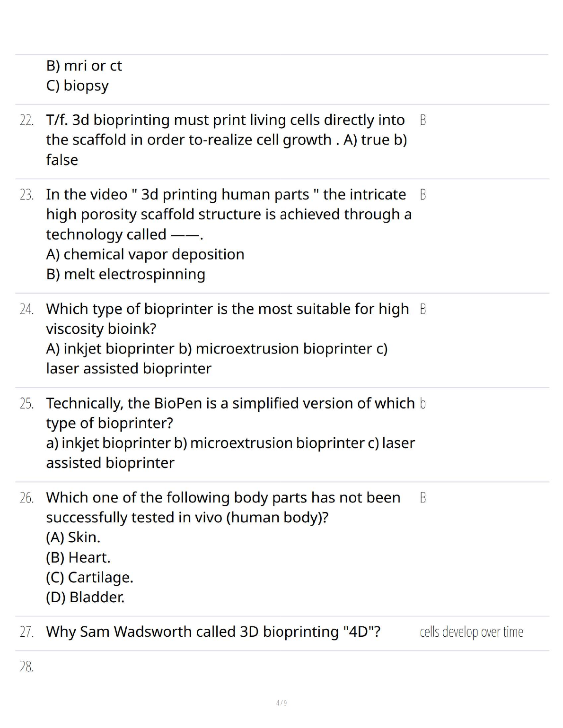Click question number 25
The height and width of the screenshot is (728, 563).
pyautogui.click(x=26, y=404)
